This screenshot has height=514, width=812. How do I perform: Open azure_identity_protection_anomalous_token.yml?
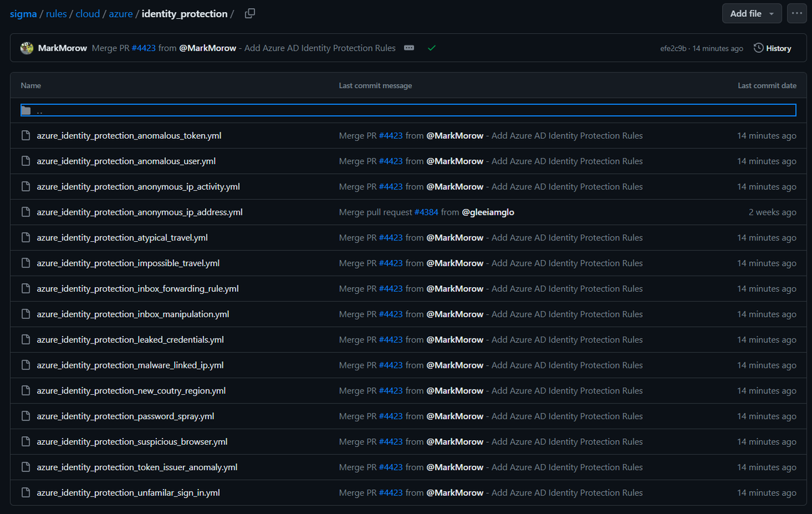(x=129, y=135)
